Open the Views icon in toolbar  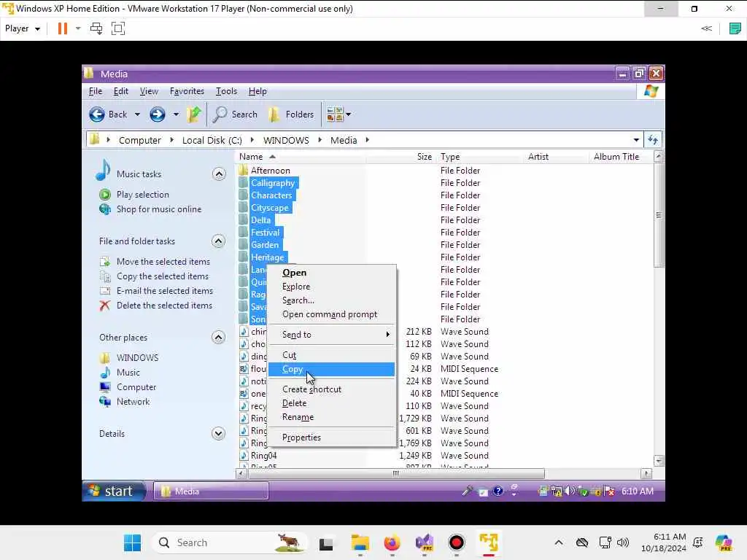click(335, 114)
